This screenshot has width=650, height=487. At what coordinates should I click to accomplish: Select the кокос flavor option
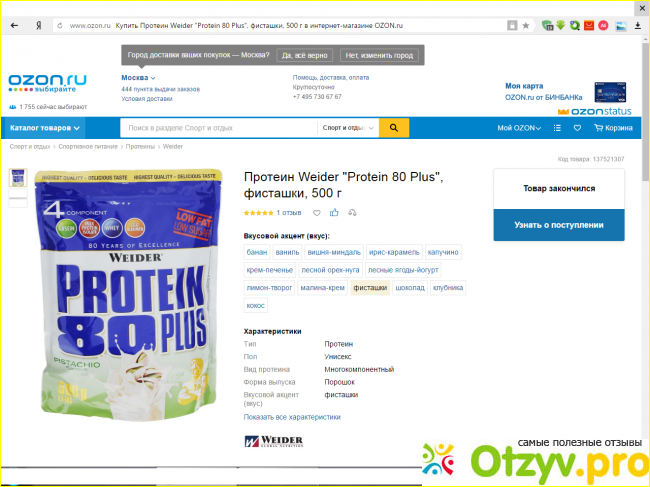[x=255, y=305]
